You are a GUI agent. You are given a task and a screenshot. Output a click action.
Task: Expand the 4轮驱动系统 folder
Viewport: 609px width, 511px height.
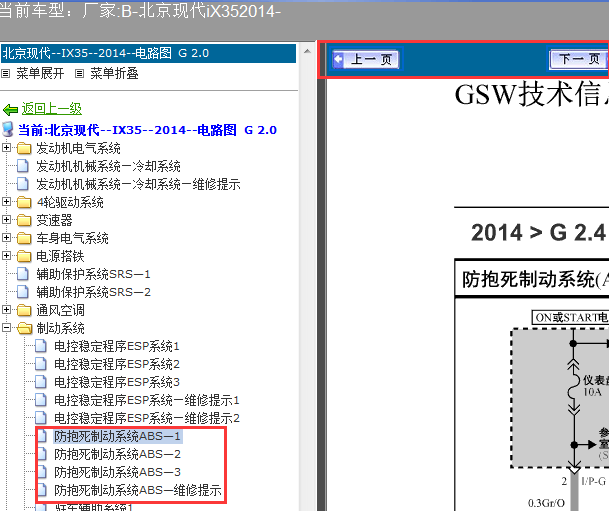coord(6,202)
